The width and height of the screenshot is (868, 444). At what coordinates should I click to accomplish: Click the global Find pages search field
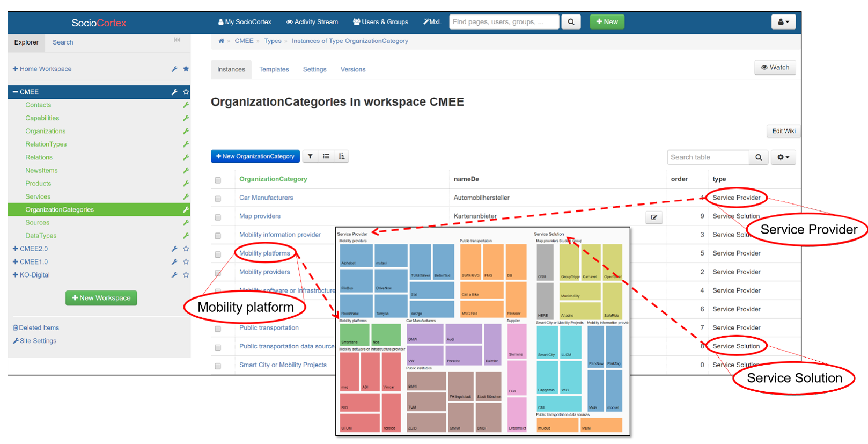[x=504, y=22]
